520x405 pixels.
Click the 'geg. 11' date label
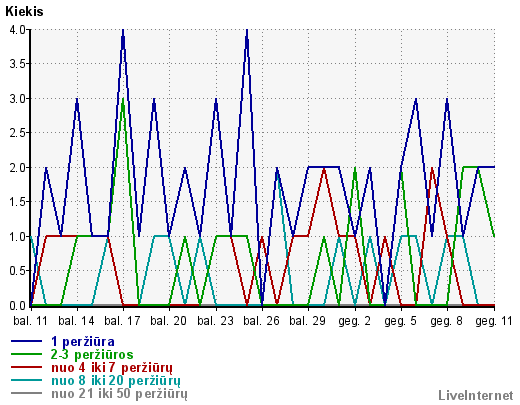click(x=494, y=321)
